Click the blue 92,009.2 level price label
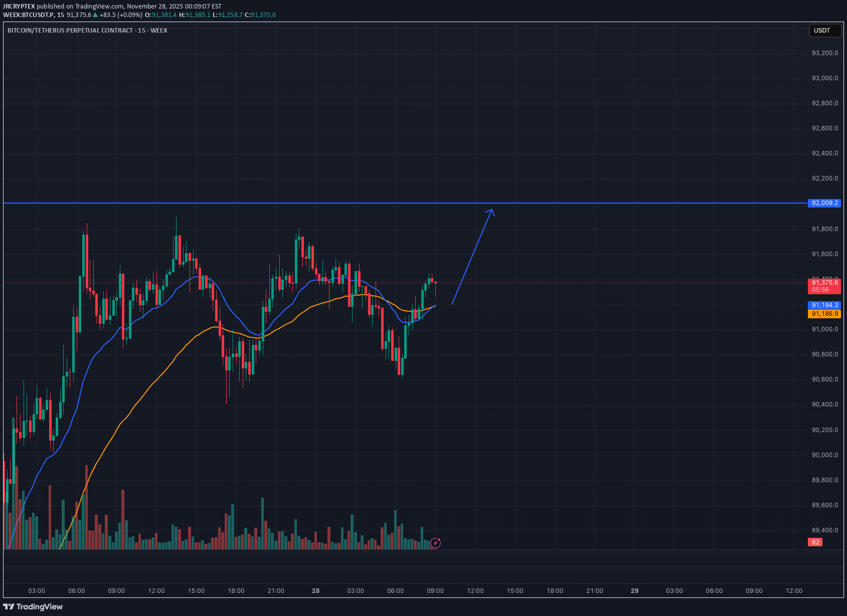Screen dimensions: 847x616 [825, 203]
